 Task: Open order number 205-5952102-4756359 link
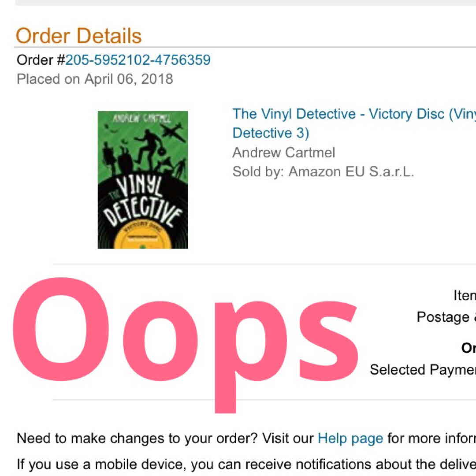tap(138, 60)
